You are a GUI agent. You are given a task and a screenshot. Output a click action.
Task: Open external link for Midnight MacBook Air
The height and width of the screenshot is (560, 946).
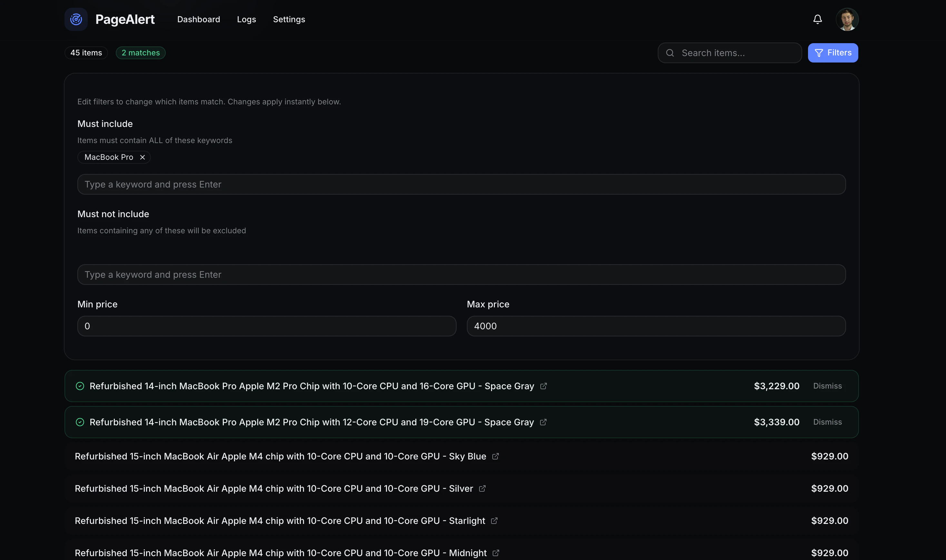click(x=496, y=553)
